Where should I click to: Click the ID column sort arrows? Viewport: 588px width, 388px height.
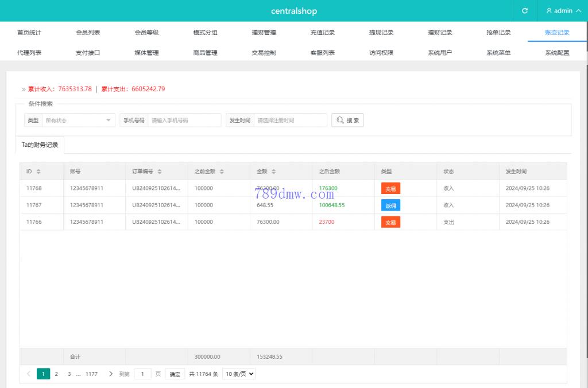pyautogui.click(x=38, y=172)
